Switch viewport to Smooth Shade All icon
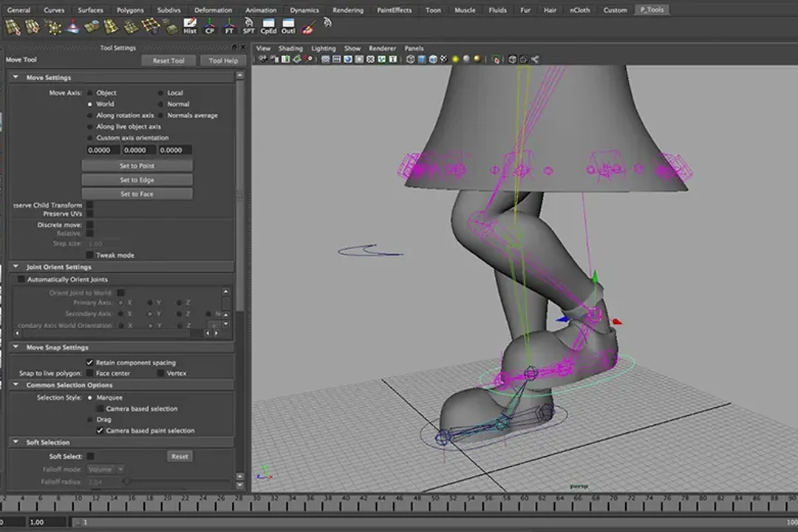 click(421, 59)
